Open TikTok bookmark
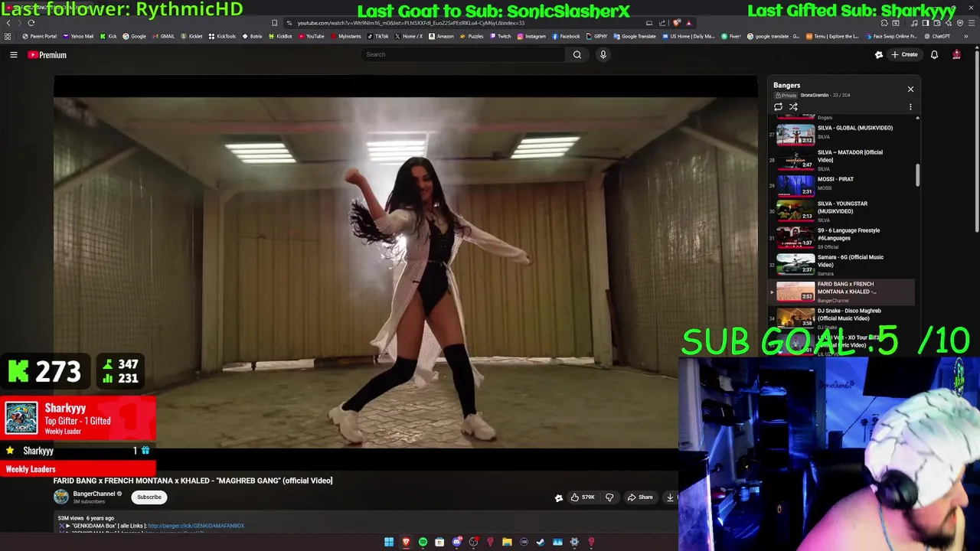Viewport: 980px width, 551px height. pyautogui.click(x=378, y=36)
